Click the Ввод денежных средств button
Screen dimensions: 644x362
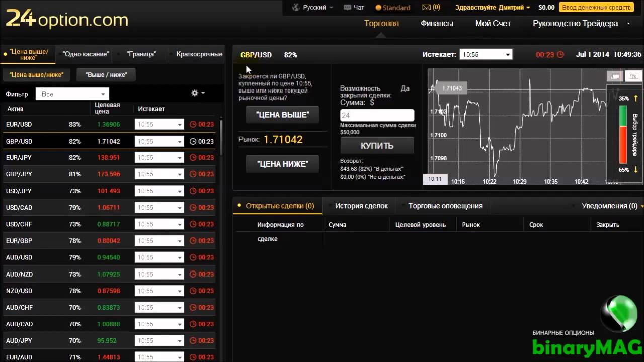[x=596, y=8]
